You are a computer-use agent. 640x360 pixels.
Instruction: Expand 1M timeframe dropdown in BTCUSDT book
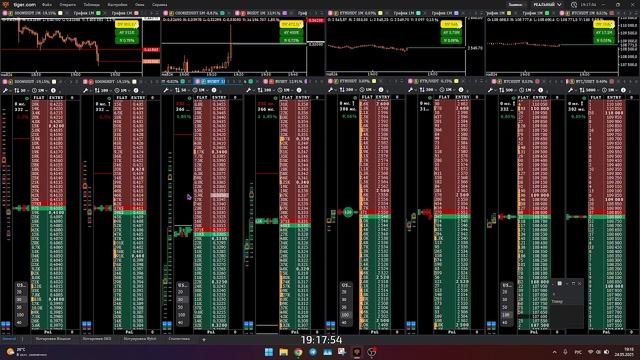pos(527,90)
